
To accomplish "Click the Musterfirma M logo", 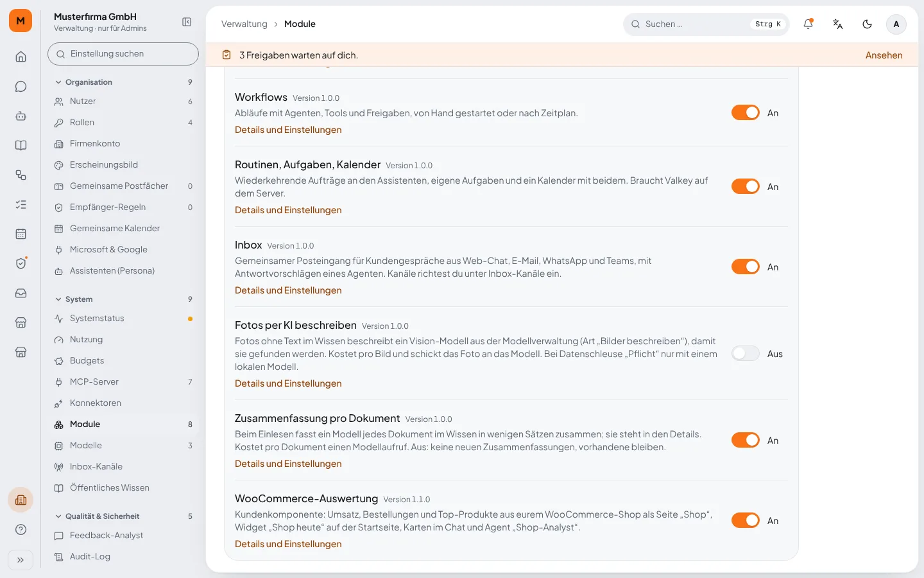I will pos(21,21).
